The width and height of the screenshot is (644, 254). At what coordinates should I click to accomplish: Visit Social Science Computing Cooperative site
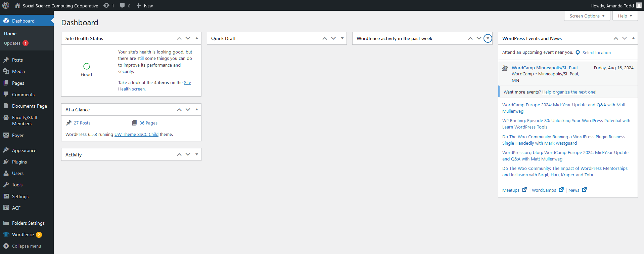[56, 5]
